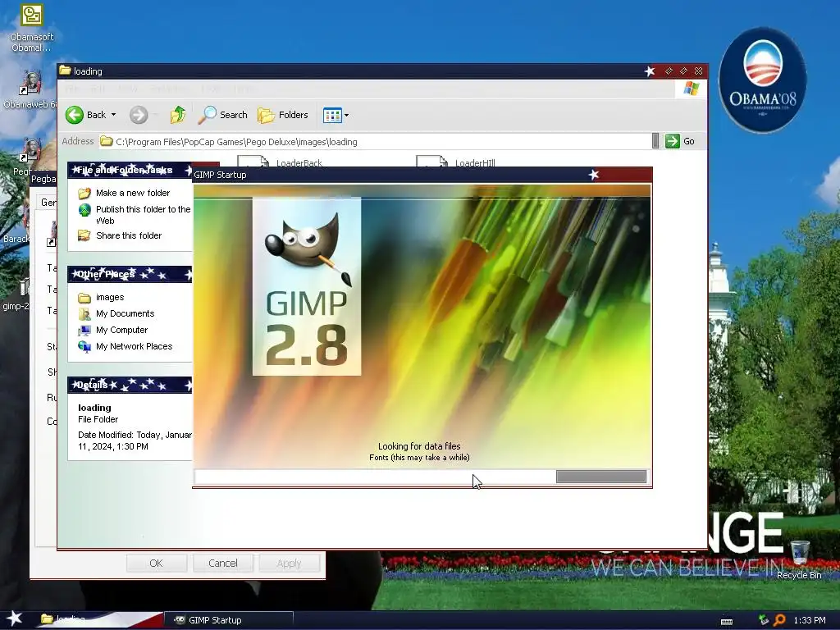
Task: Open My Documents from Other Places
Action: pyautogui.click(x=125, y=313)
